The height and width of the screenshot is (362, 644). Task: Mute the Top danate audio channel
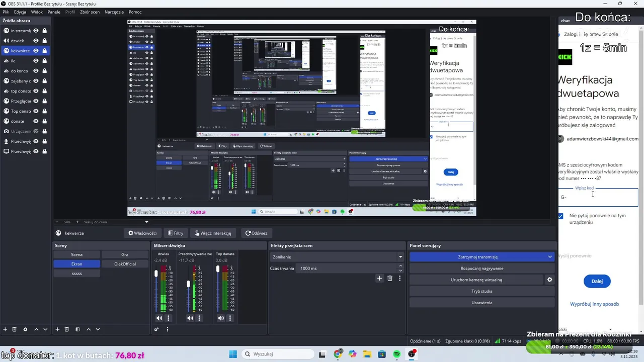click(x=221, y=318)
